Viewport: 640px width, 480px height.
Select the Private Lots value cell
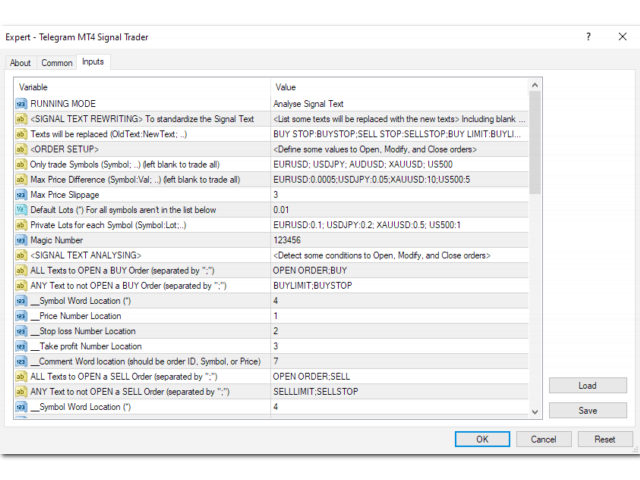click(x=399, y=225)
